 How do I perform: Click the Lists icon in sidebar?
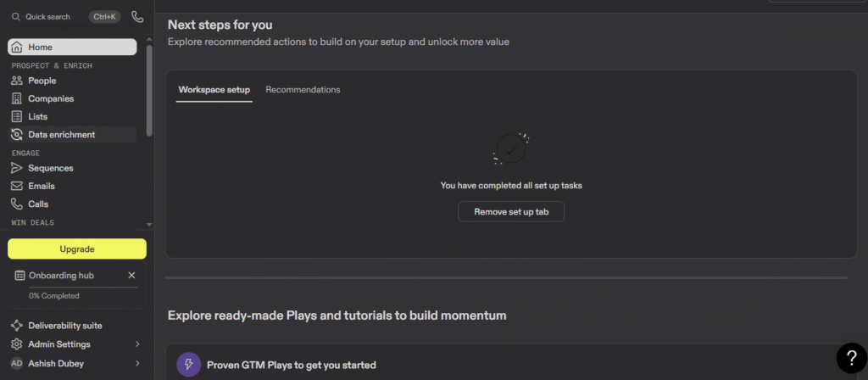click(x=17, y=116)
